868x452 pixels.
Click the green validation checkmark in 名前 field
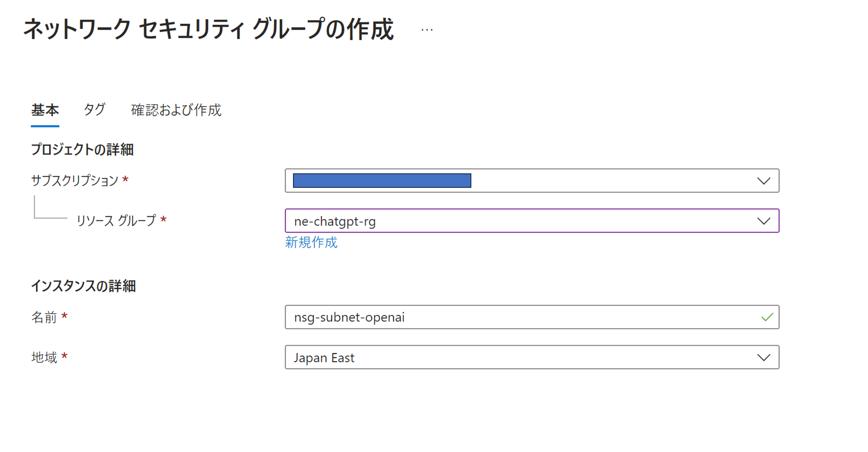tap(767, 317)
